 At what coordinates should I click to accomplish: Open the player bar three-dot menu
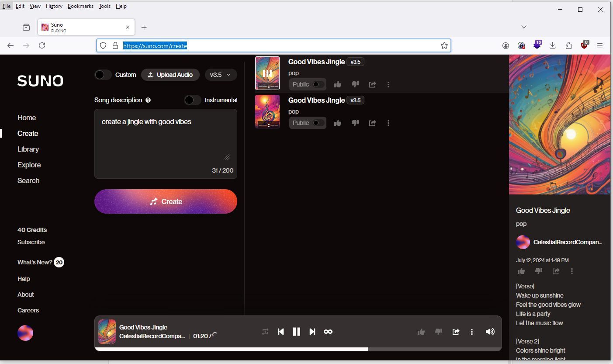[472, 332]
